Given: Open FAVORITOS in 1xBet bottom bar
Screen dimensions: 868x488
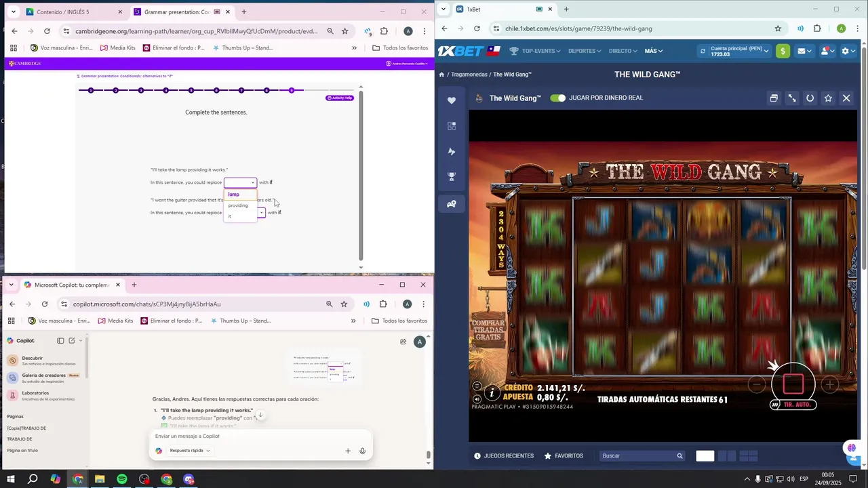Looking at the screenshot, I should pyautogui.click(x=564, y=456).
